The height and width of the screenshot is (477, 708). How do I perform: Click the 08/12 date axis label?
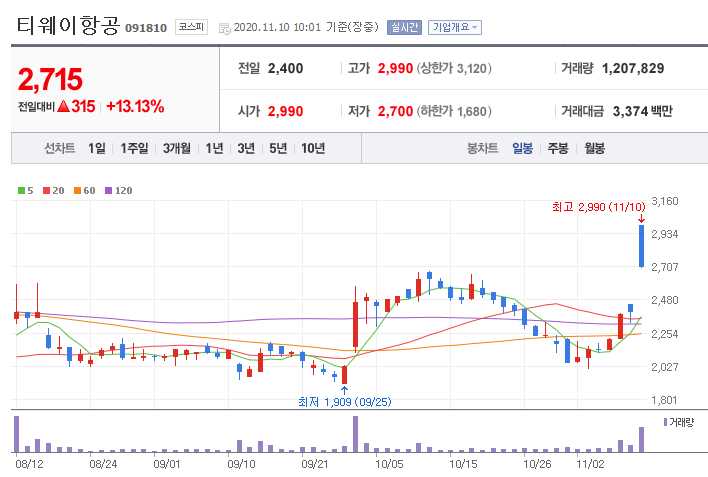[29, 464]
